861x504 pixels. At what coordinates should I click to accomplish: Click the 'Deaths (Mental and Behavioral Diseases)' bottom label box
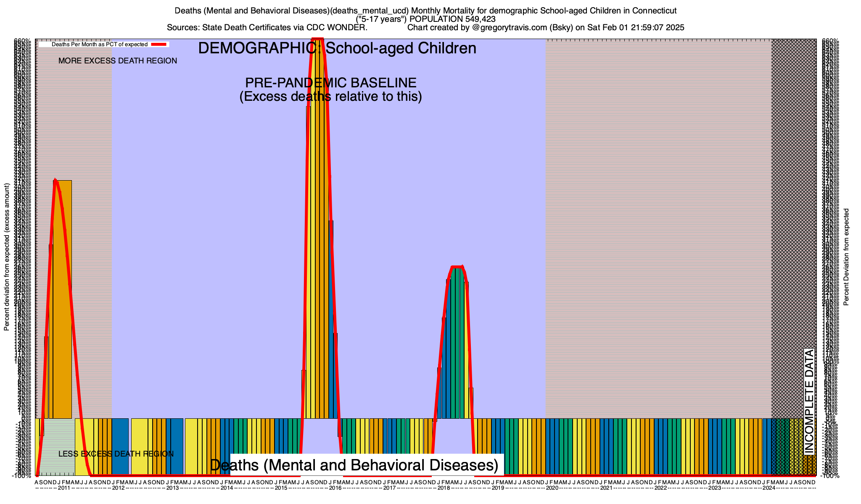click(354, 465)
